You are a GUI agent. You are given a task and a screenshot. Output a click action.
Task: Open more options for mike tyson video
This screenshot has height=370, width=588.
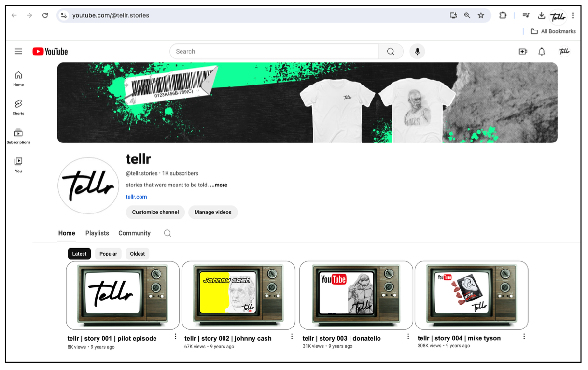tap(524, 337)
